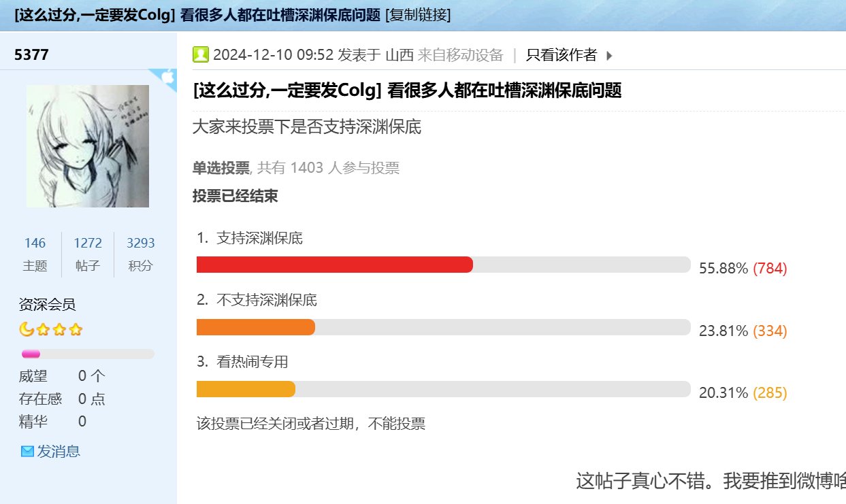
Task: Expand the arrow beside 只看该作者
Action: (x=609, y=56)
